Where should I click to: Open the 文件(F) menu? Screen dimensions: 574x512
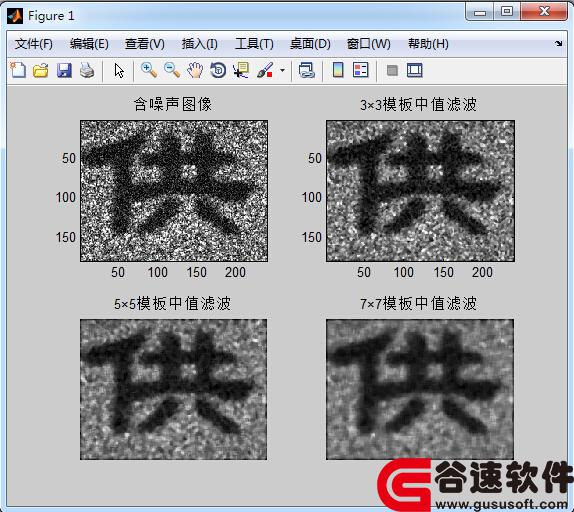coord(34,44)
